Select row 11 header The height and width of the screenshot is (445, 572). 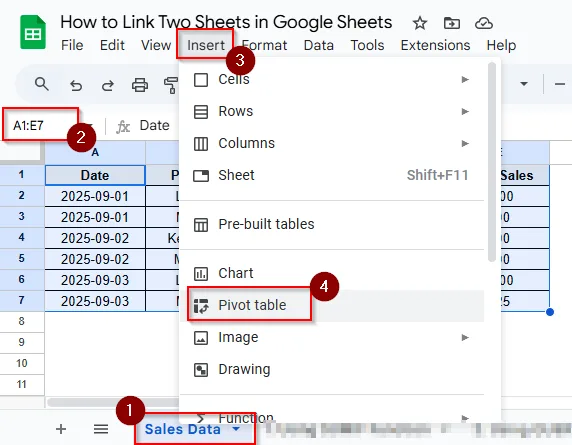click(22, 384)
